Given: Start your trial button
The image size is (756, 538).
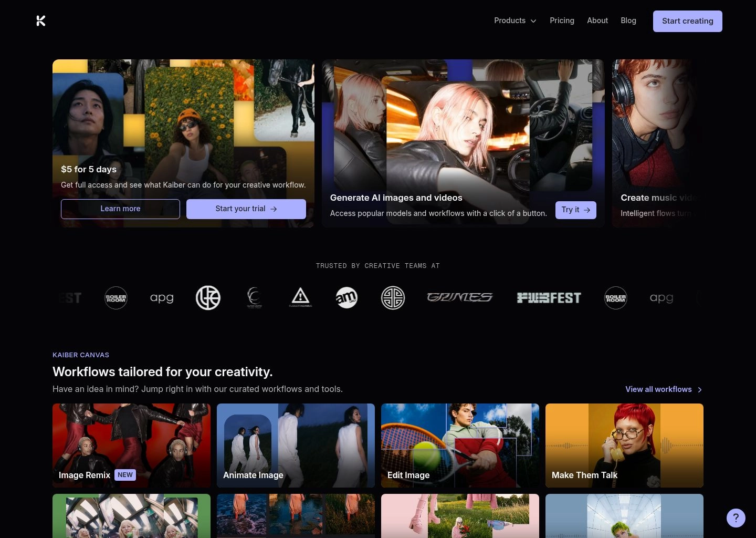Looking at the screenshot, I should pos(246,209).
